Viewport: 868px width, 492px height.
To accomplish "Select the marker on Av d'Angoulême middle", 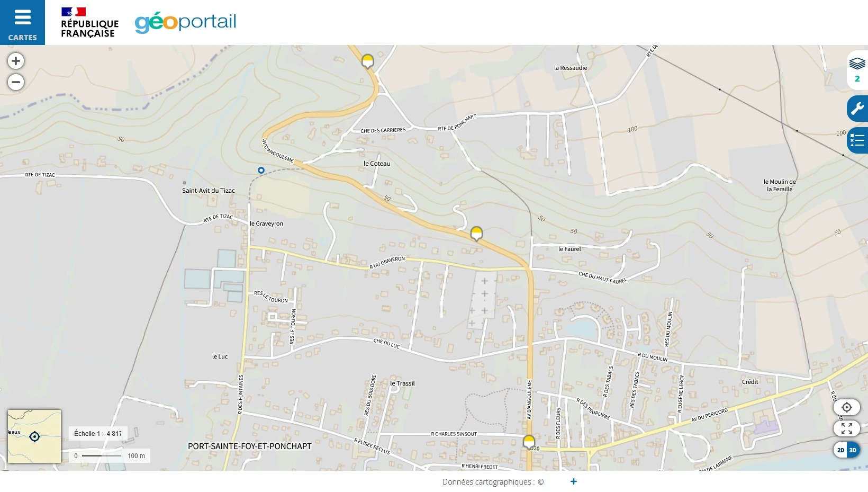I will point(477,234).
